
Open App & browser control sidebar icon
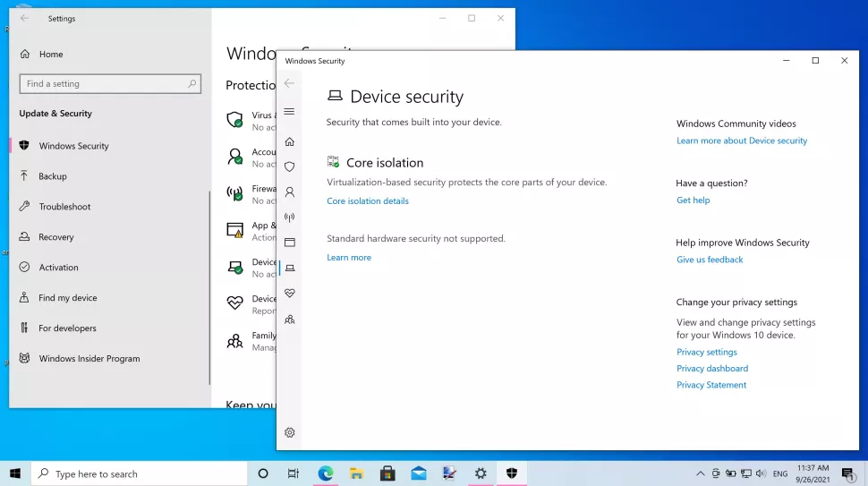(290, 243)
